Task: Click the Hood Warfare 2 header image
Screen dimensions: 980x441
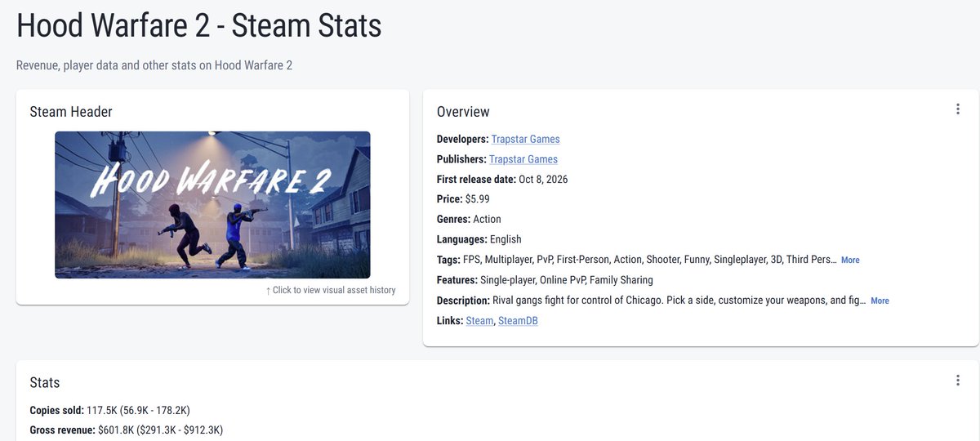Action: click(212, 205)
